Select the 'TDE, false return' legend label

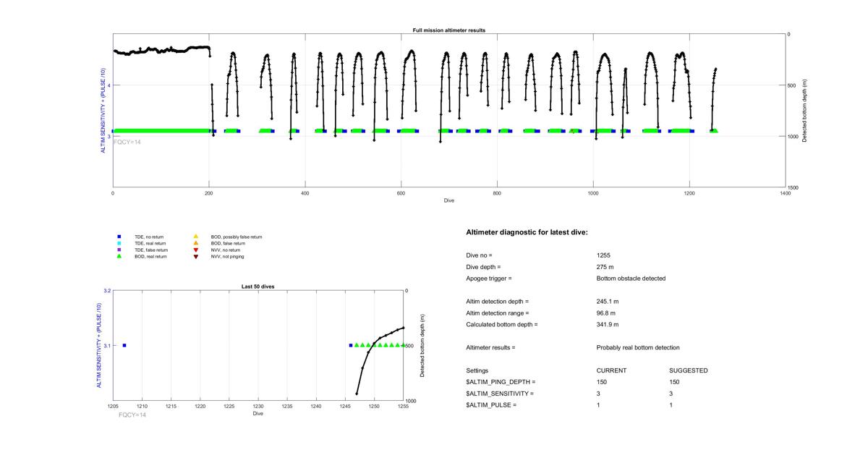click(x=151, y=250)
